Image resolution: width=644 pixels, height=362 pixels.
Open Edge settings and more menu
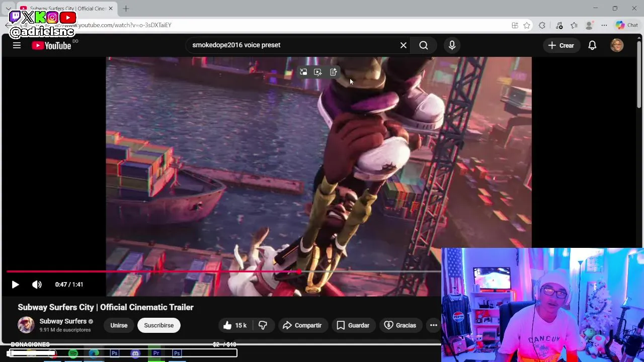(604, 25)
